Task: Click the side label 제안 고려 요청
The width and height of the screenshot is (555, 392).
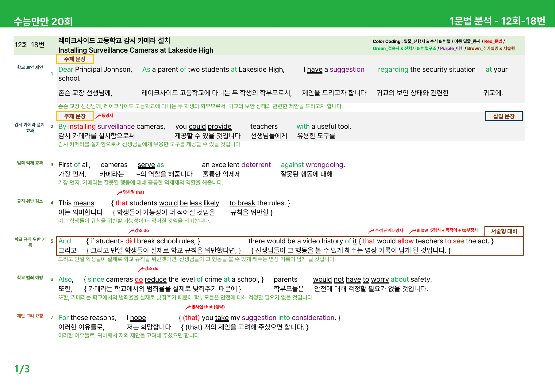Action: pyautogui.click(x=30, y=316)
